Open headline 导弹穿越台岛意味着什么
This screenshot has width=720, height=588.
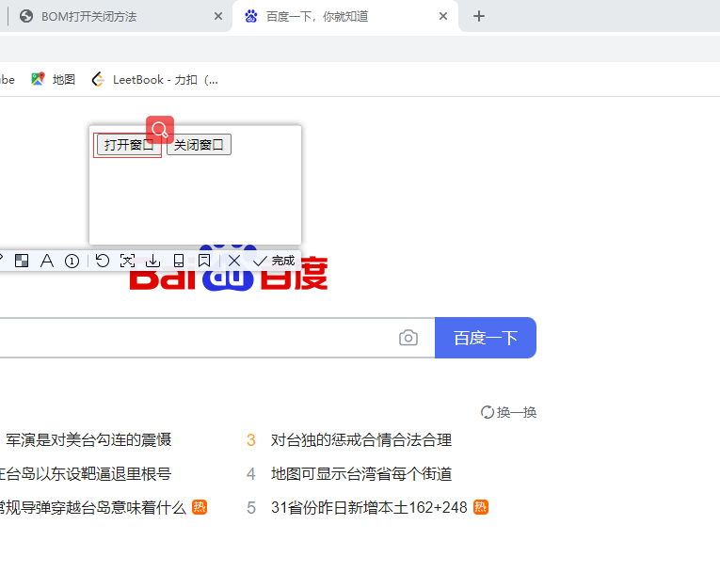click(93, 508)
